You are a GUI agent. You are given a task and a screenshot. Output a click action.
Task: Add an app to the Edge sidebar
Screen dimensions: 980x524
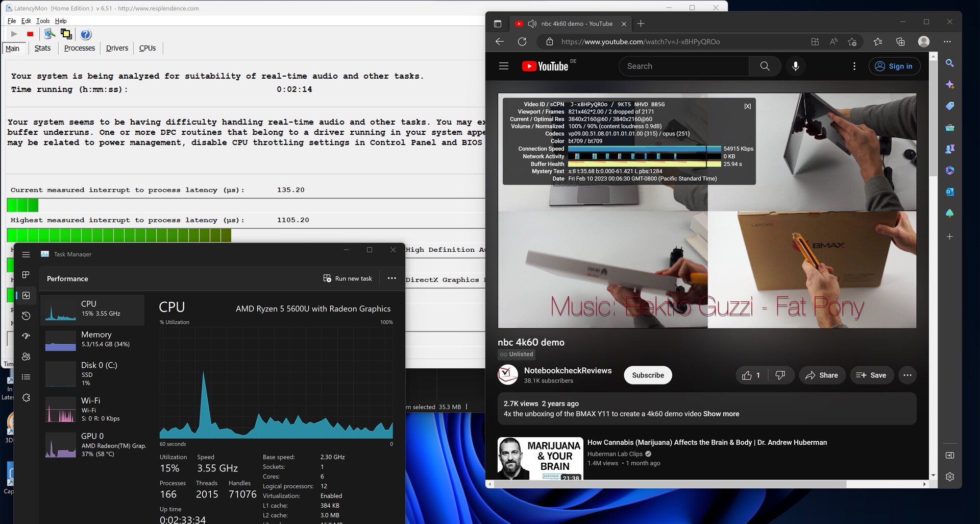[949, 236]
